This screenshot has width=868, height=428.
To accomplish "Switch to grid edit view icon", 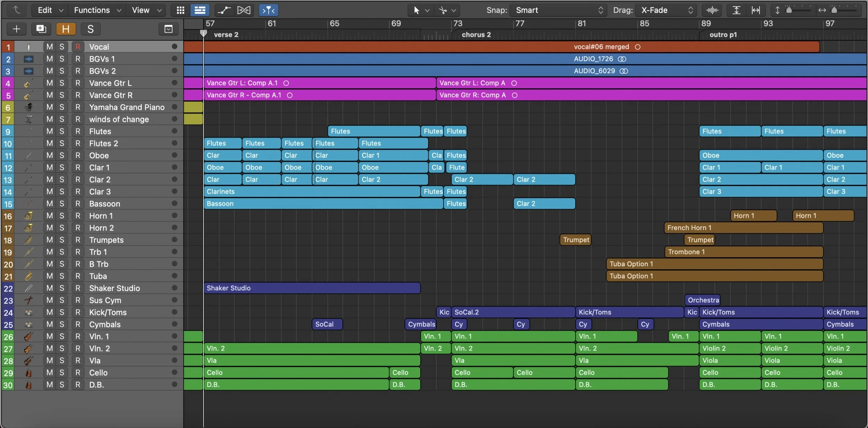I will (180, 10).
